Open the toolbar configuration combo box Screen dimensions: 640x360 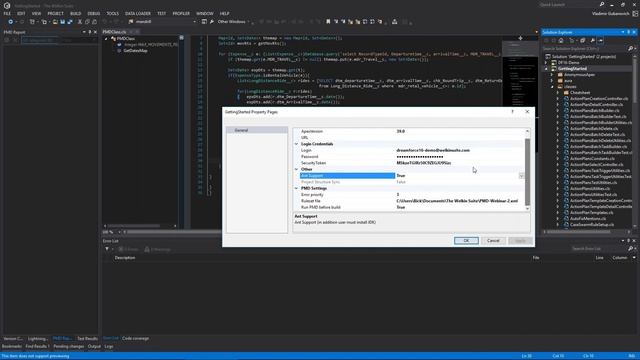(162, 22)
